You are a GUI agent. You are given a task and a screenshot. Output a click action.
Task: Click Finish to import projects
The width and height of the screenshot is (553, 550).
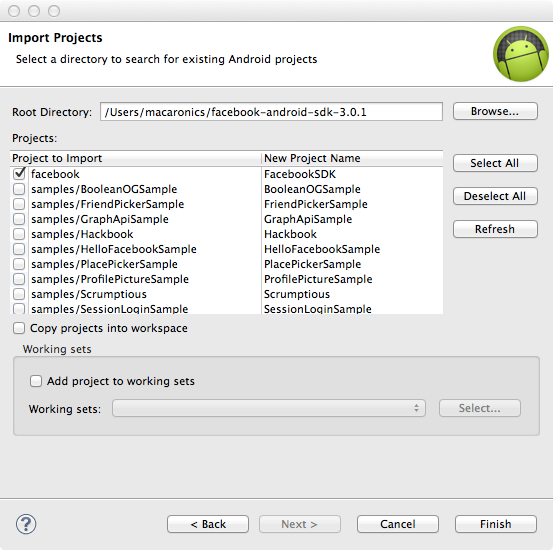(x=496, y=524)
